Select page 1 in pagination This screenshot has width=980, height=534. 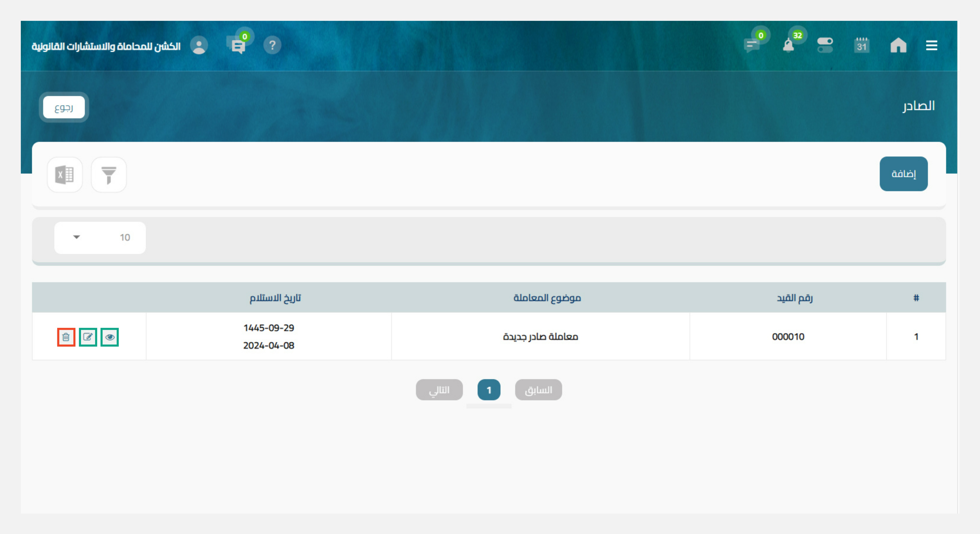489,390
